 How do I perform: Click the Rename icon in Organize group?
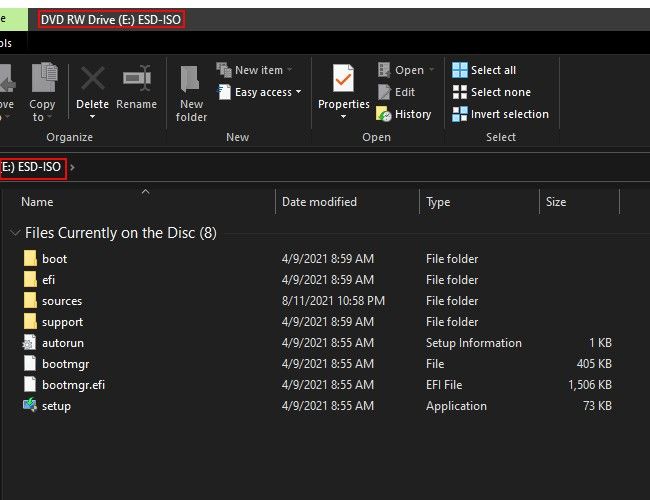coord(136,80)
